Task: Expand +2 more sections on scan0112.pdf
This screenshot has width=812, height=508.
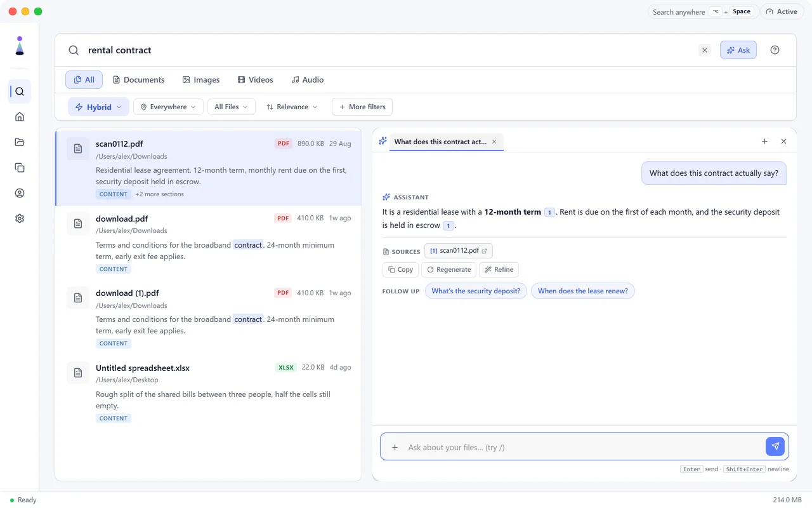Action: 159,194
